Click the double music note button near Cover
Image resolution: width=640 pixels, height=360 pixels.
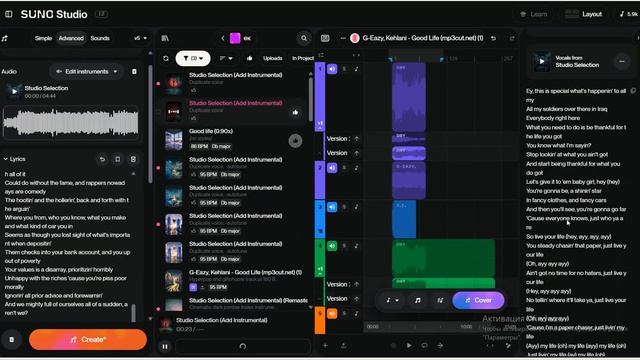tap(418, 300)
